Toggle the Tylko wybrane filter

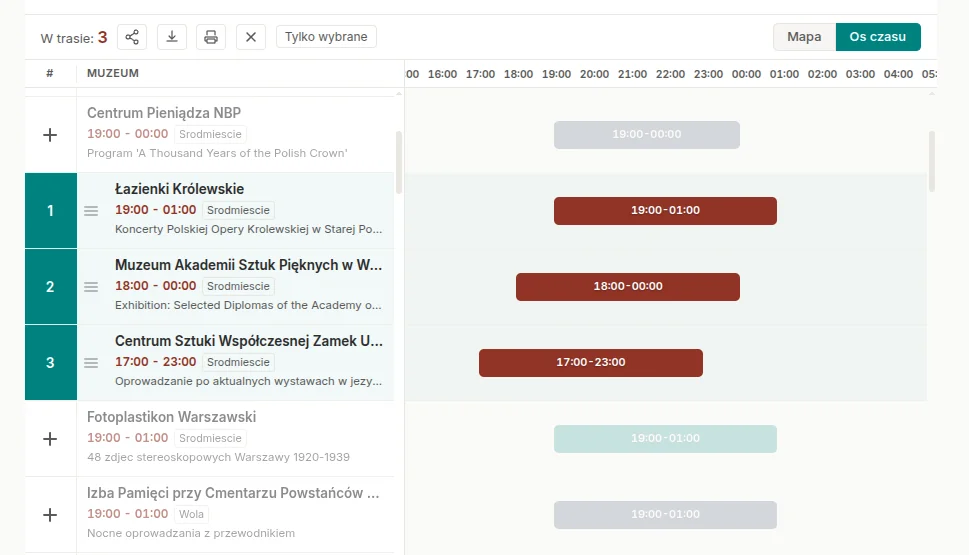pyautogui.click(x=326, y=37)
